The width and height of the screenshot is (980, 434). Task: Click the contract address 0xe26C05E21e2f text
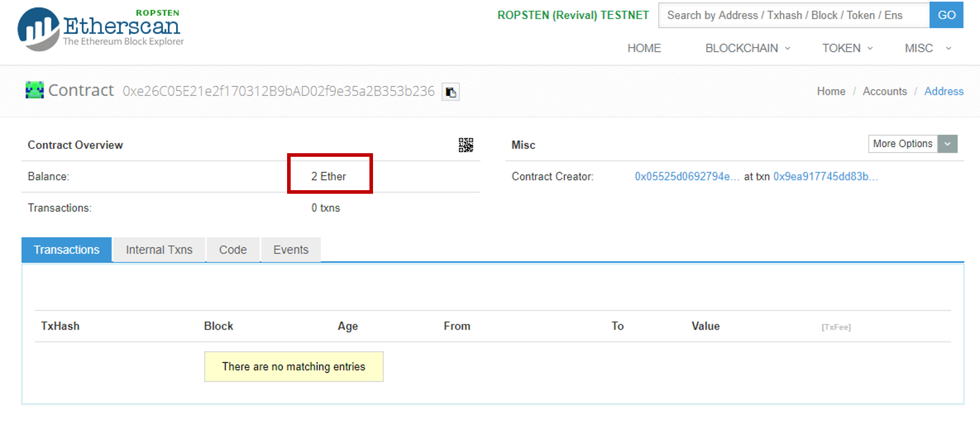279,91
